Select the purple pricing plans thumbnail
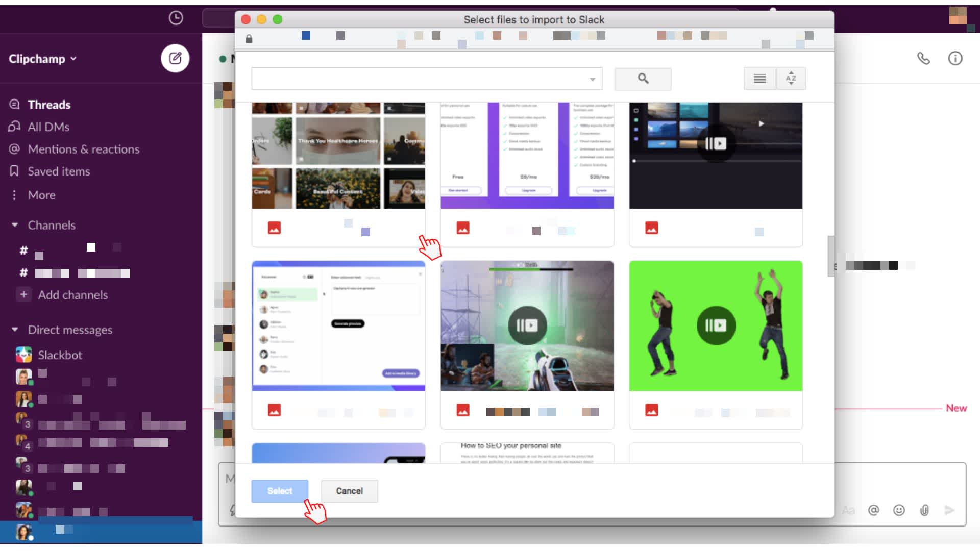980x551 pixels. pos(527,156)
